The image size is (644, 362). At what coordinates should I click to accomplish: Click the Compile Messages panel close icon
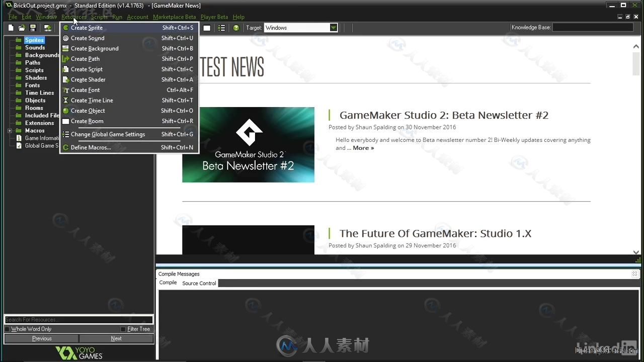click(635, 274)
